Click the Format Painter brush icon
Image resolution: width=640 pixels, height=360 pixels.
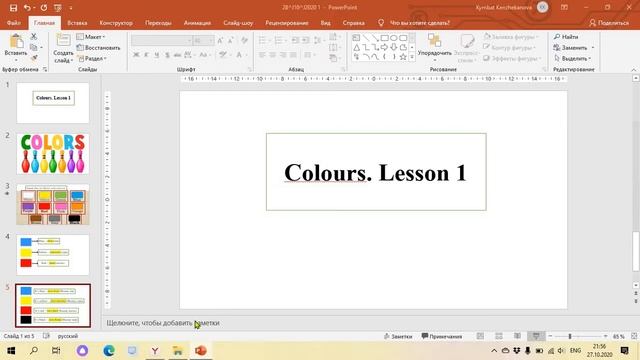(x=34, y=58)
